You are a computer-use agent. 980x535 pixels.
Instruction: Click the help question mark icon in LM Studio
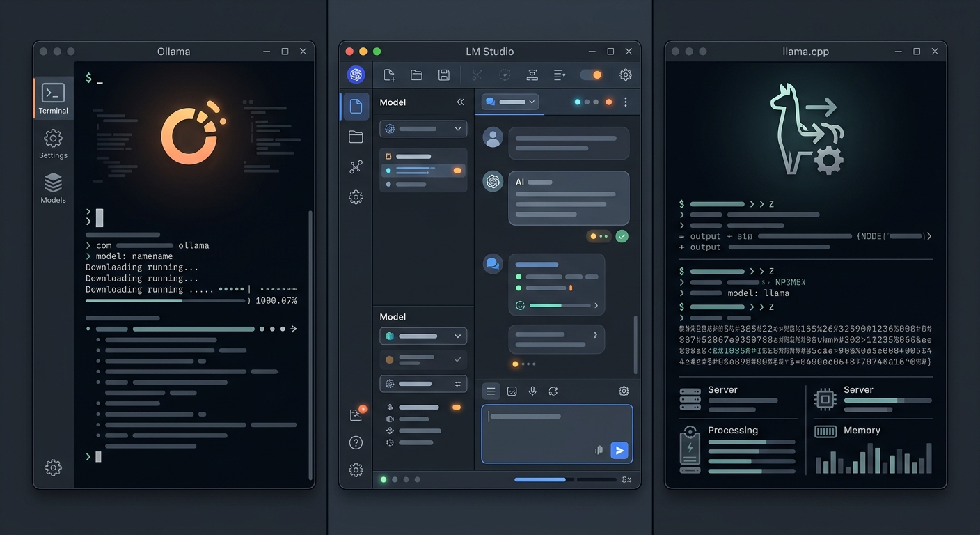[356, 442]
